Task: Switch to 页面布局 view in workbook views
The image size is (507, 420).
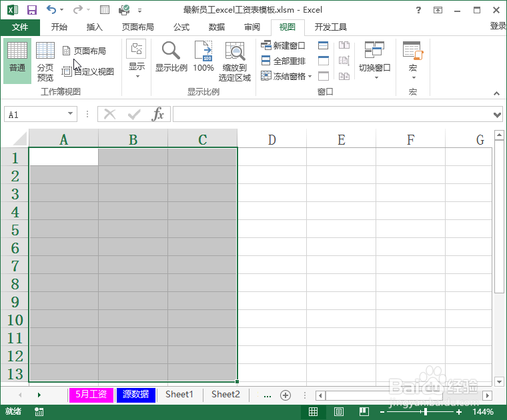Action: pyautogui.click(x=85, y=51)
